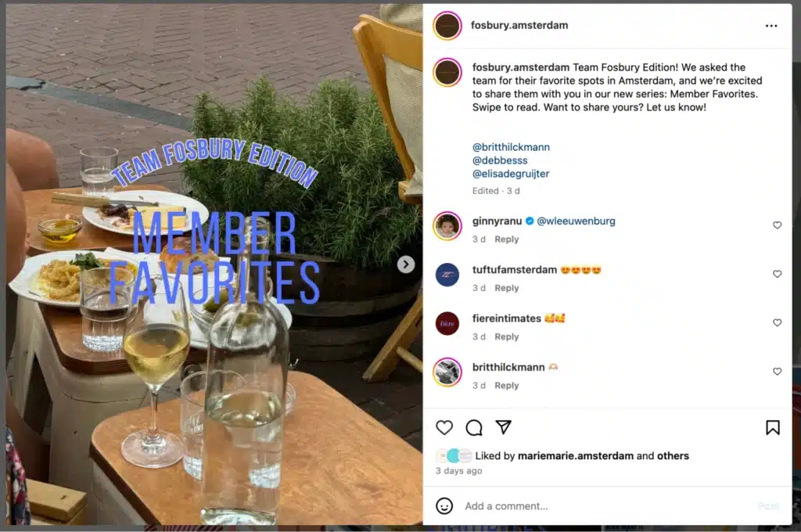The width and height of the screenshot is (801, 532).
Task: Open emoji picker in the comment box
Action: point(444,506)
